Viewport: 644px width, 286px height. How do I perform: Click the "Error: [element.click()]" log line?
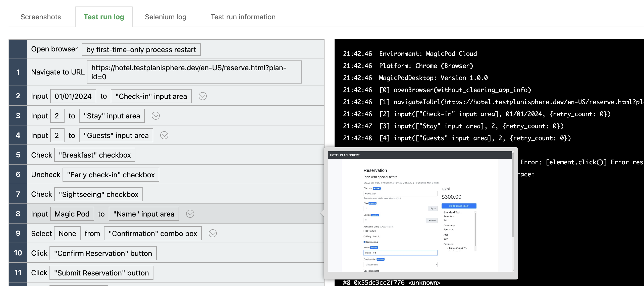point(582,162)
